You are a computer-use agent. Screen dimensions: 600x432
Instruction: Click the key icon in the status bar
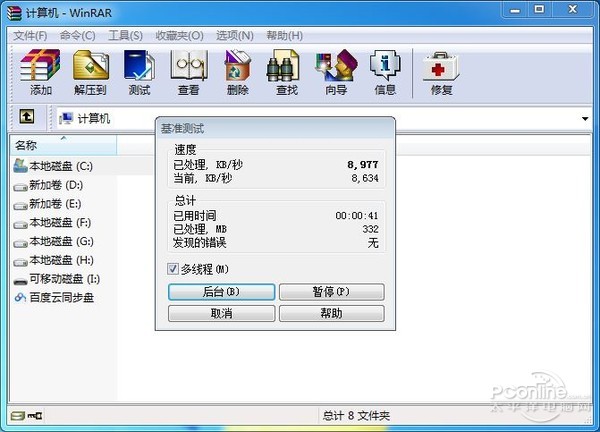pyautogui.click(x=35, y=416)
